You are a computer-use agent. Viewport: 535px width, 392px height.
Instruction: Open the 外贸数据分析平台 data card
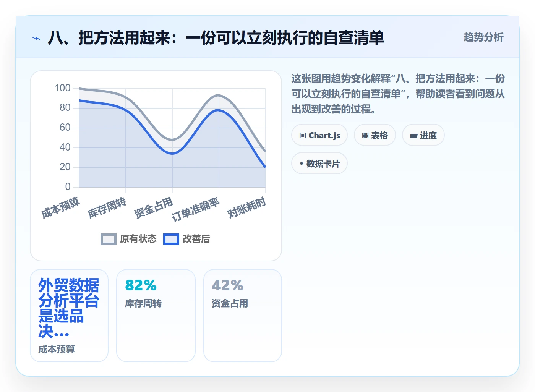coord(69,316)
